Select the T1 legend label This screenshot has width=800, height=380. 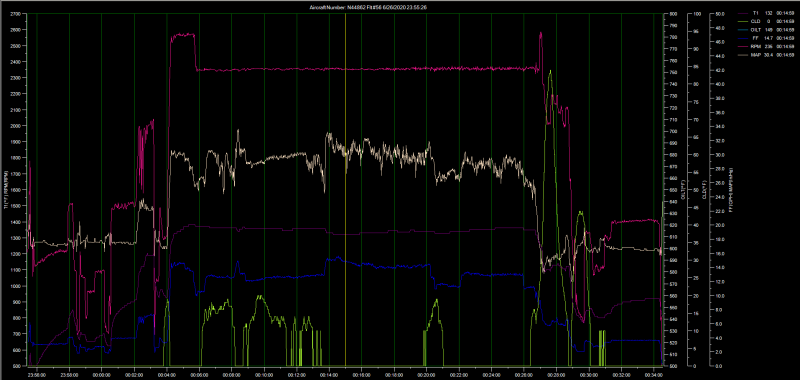[756, 13]
